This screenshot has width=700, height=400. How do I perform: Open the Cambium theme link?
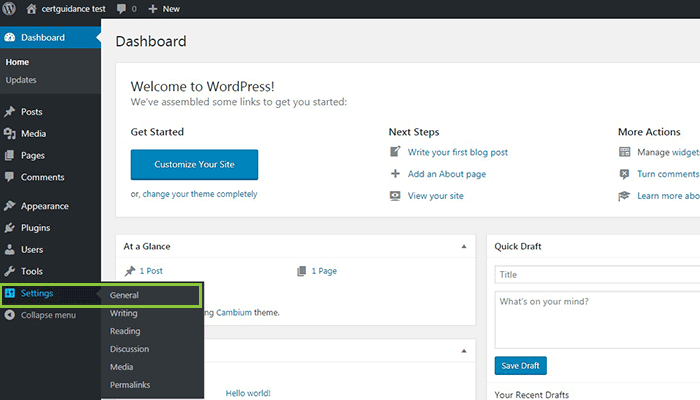(234, 312)
